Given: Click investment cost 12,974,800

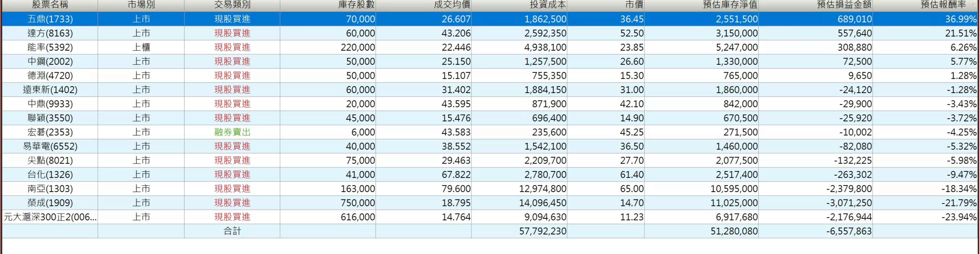Looking at the screenshot, I should (542, 189).
